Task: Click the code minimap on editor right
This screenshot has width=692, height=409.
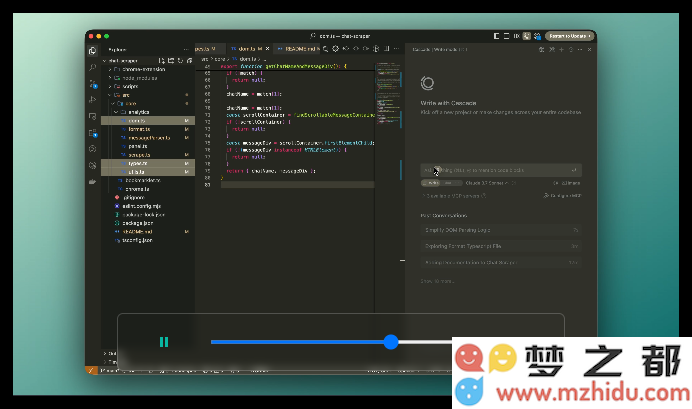Action: [x=389, y=96]
